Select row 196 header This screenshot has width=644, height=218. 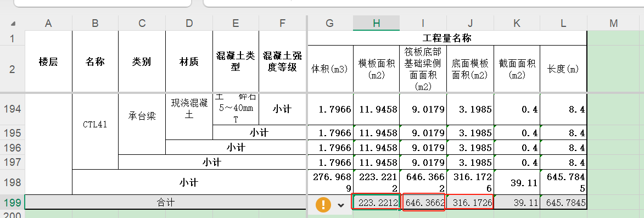[x=12, y=147]
